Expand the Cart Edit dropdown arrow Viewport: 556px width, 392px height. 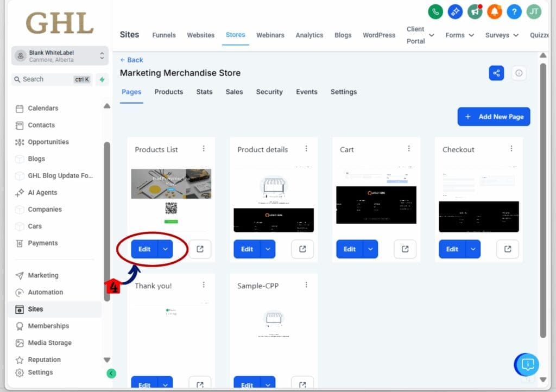pyautogui.click(x=370, y=249)
